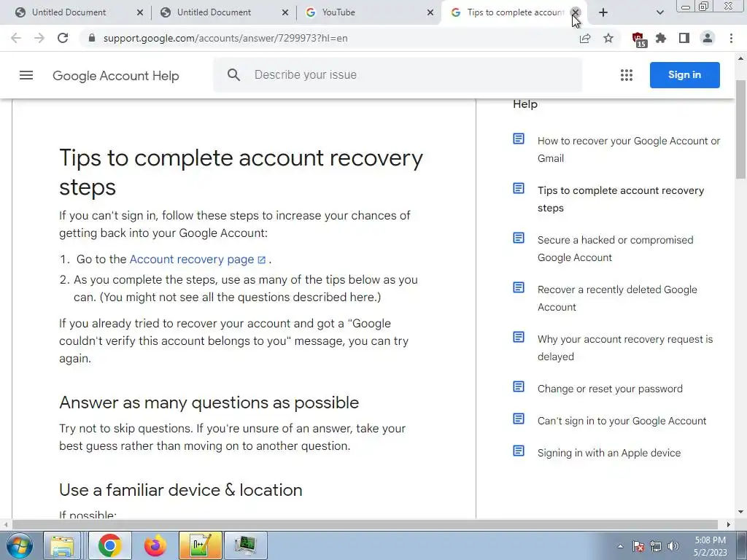Open the uBlock extension icon
The height and width of the screenshot is (560, 747).
coord(638,39)
